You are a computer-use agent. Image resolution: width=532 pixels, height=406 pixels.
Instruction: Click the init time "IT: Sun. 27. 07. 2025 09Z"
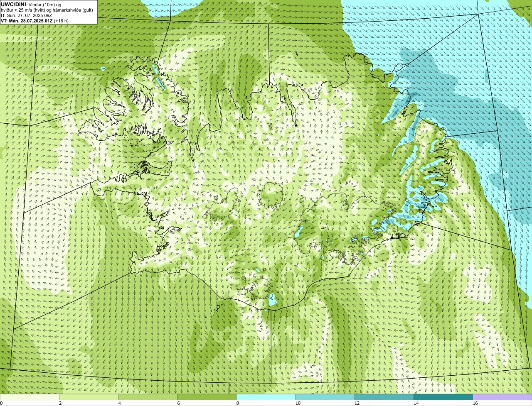pos(27,15)
